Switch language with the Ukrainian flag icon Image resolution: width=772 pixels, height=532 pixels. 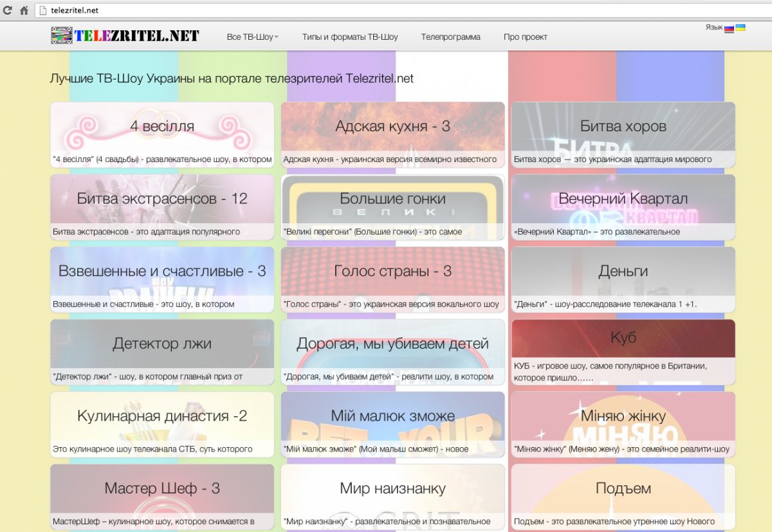click(x=740, y=28)
